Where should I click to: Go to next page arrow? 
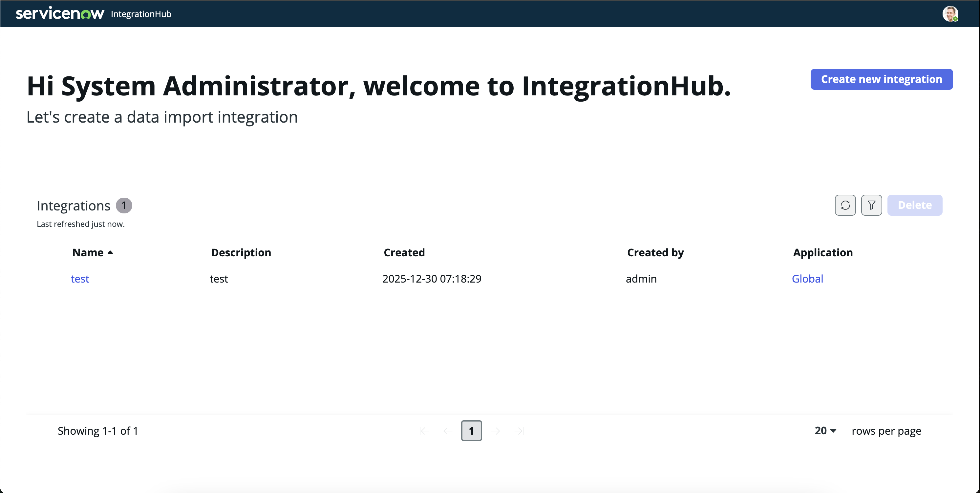coord(495,431)
